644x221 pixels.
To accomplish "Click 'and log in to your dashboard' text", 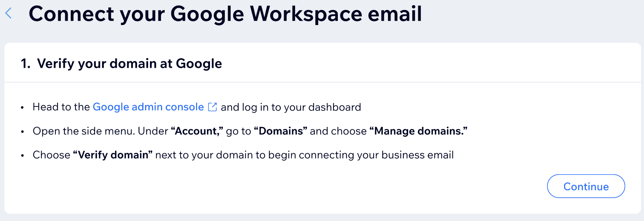I will [291, 107].
